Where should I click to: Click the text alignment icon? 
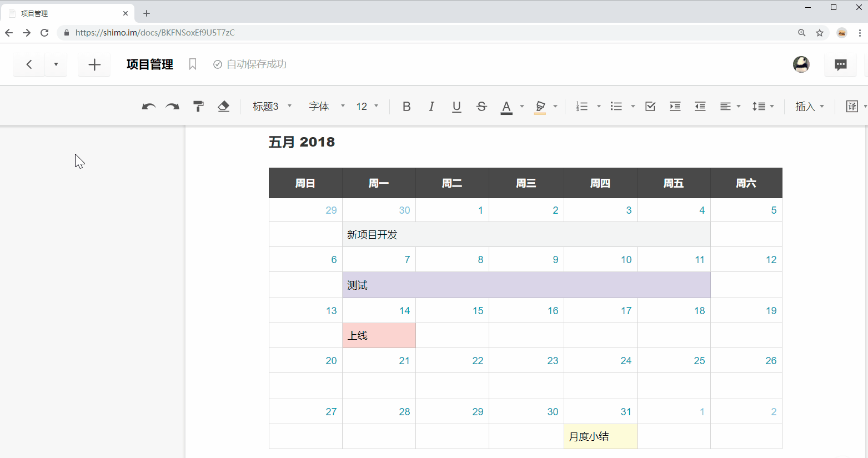tap(725, 107)
